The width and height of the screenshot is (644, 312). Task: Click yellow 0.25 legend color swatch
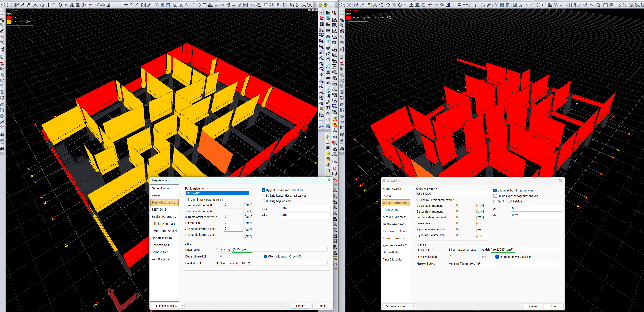click(x=9, y=22)
